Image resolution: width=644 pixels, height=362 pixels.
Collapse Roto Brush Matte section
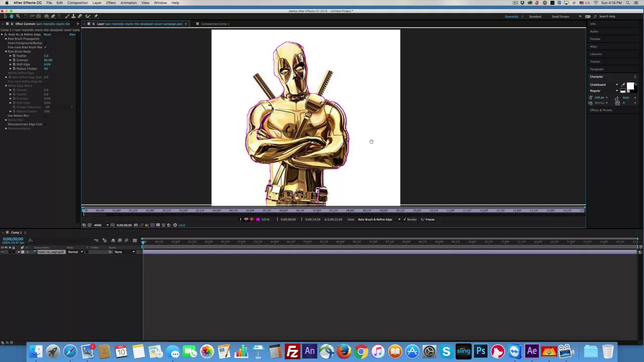[x=6, y=52]
